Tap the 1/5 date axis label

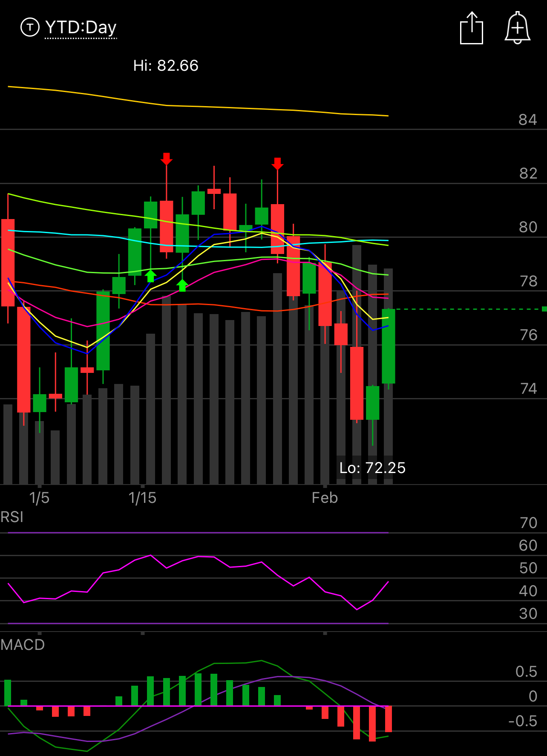coord(39,498)
